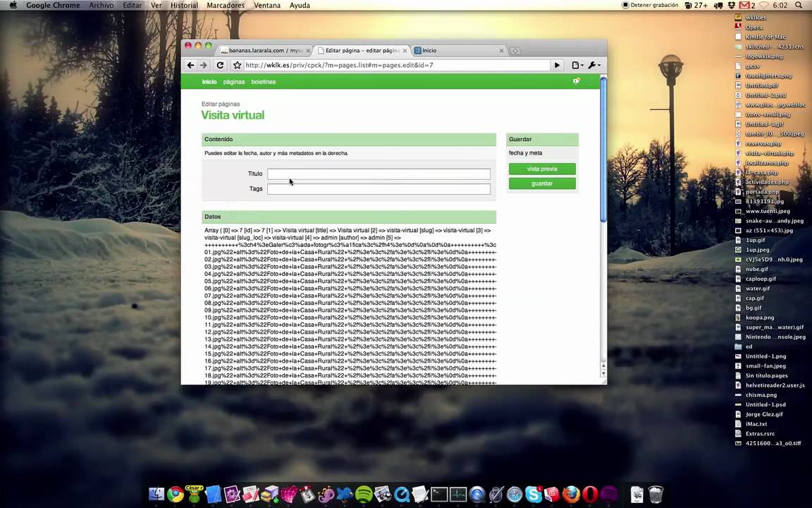Close the bananas.lararala.com tab
The width and height of the screenshot is (812, 508).
308,51
